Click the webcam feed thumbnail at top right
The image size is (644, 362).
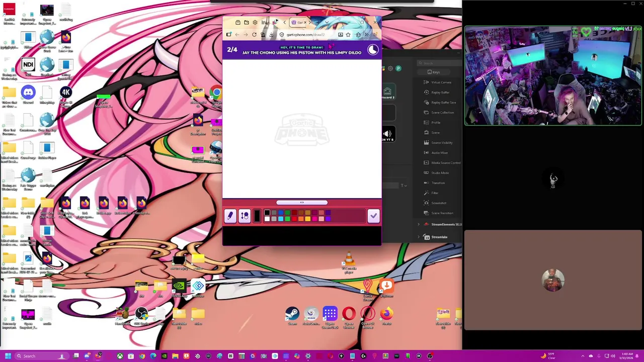pos(553,75)
